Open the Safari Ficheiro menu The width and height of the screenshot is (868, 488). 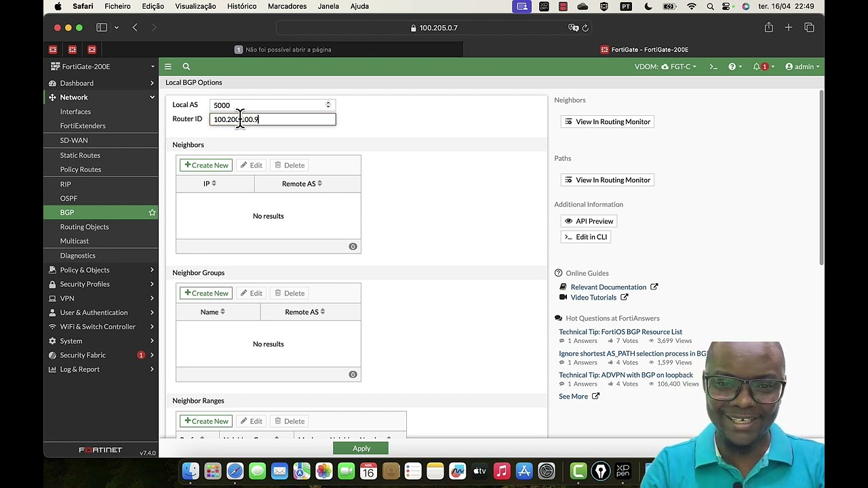pos(117,6)
